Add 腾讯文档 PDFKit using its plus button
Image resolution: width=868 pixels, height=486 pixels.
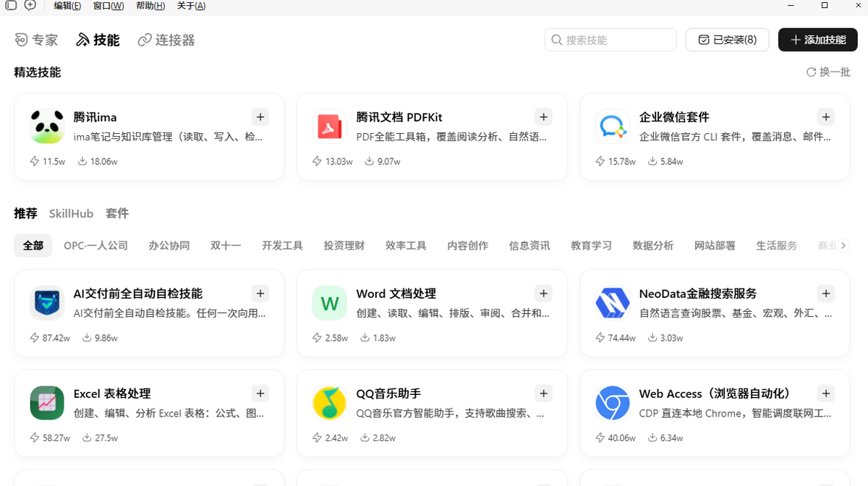pos(543,116)
